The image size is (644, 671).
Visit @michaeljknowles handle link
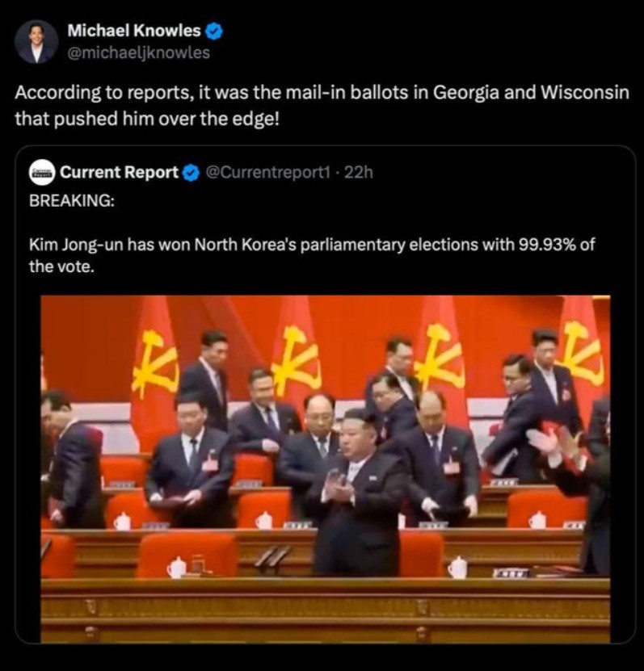[x=138, y=53]
